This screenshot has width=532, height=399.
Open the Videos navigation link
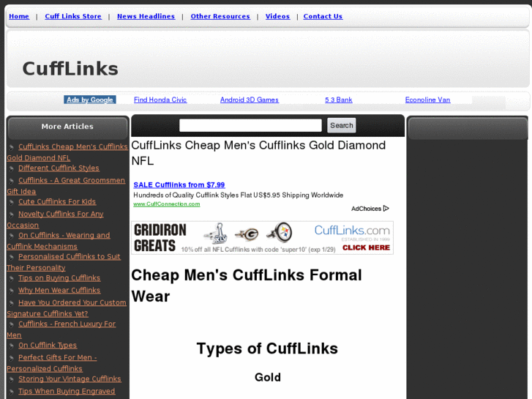[277, 16]
